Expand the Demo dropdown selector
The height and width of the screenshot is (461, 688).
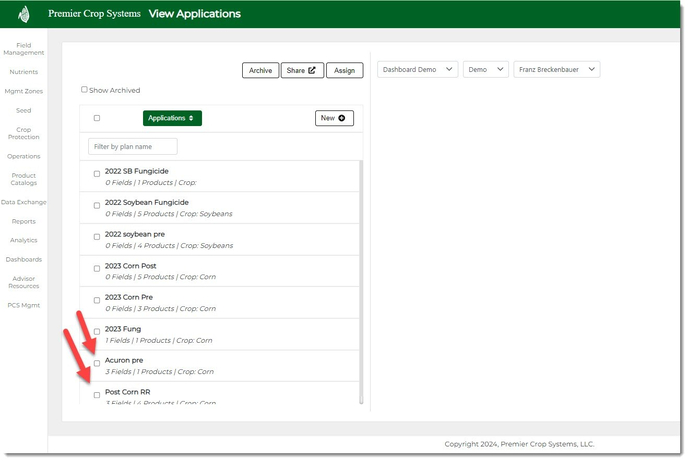(485, 69)
